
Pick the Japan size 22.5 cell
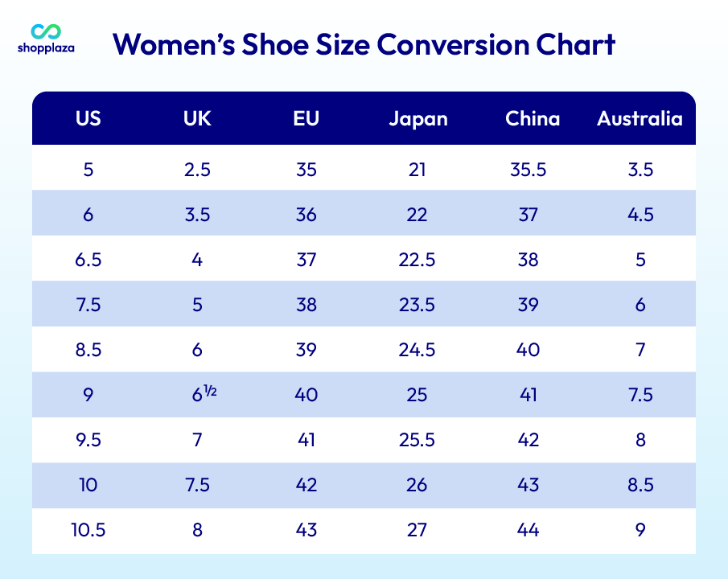coord(417,260)
